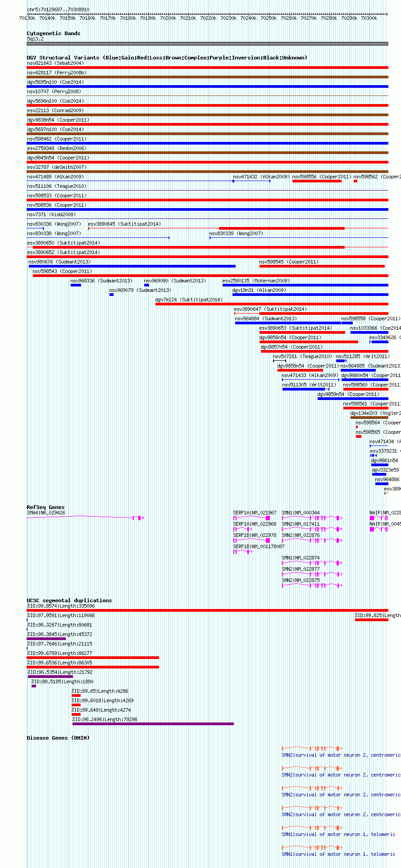Open variant esv22113 (Conrad2009)
The height and width of the screenshot is (868, 401).
coord(55,110)
